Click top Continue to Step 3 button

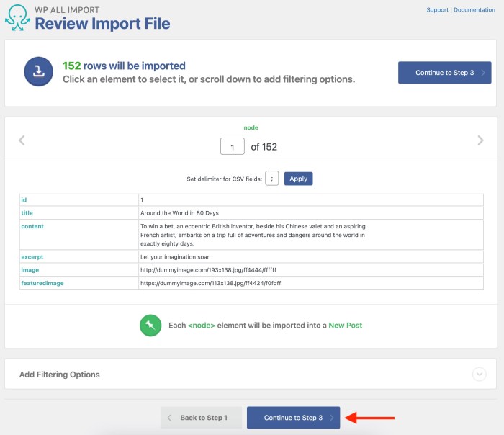point(444,73)
